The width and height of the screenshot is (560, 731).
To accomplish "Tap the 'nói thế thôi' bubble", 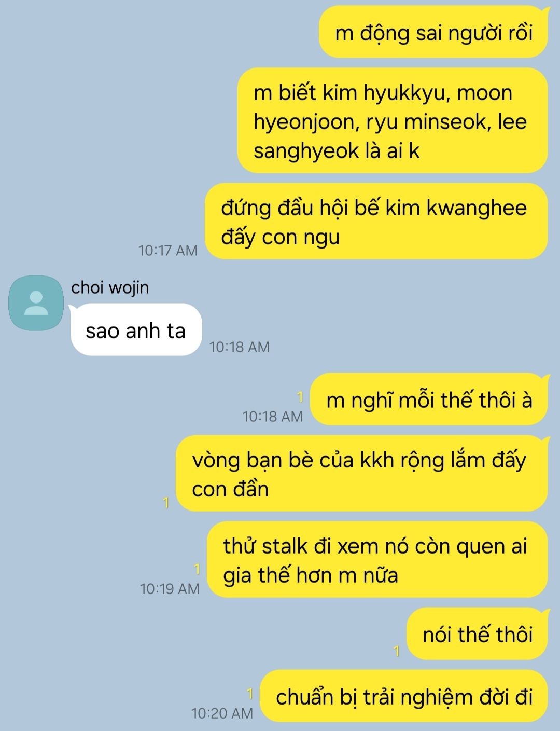I will 477,634.
